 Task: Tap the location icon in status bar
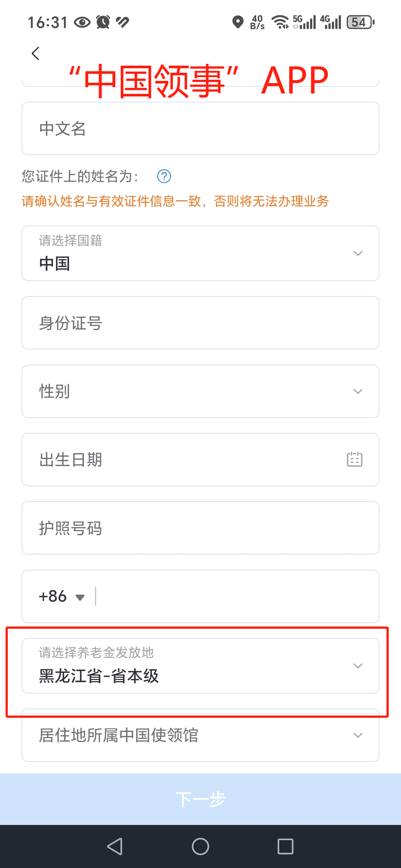(x=238, y=22)
